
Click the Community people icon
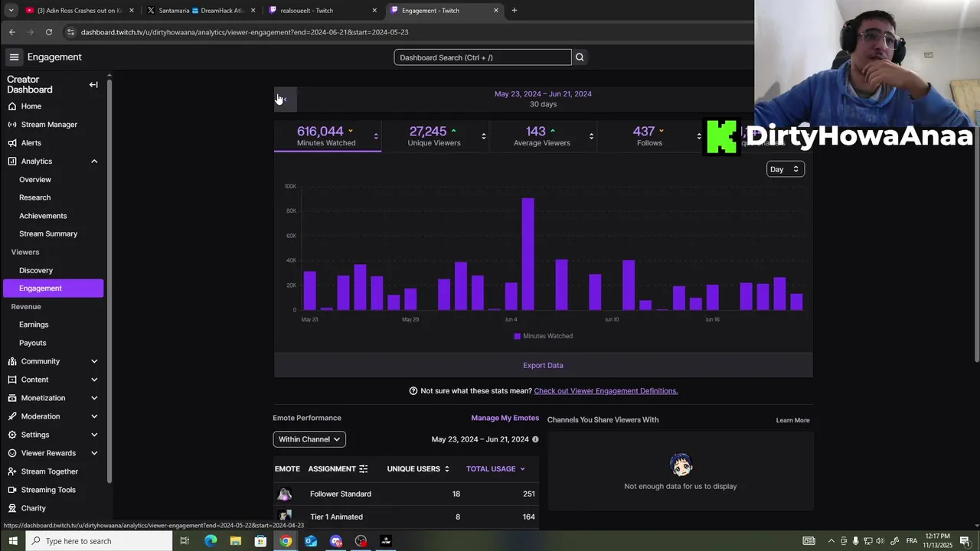pyautogui.click(x=12, y=361)
